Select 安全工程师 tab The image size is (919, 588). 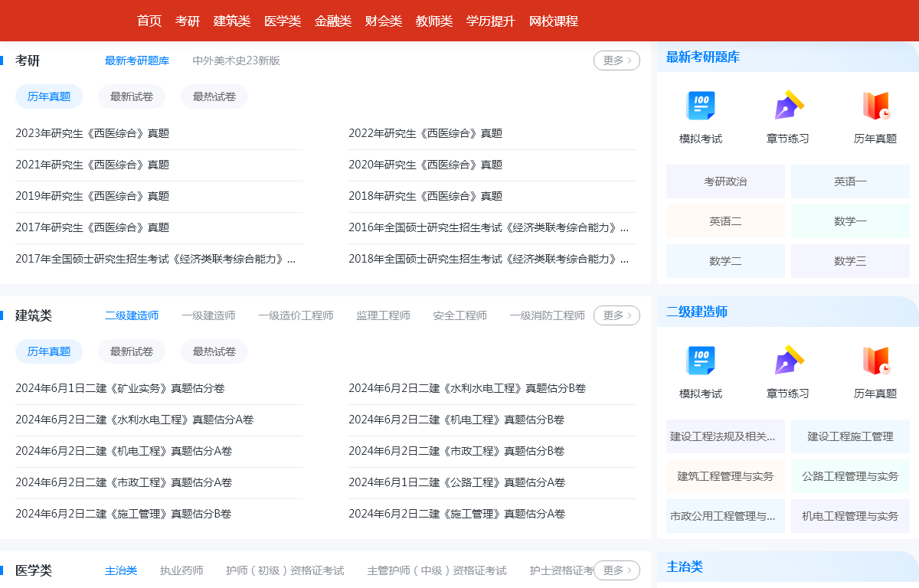[x=459, y=315]
